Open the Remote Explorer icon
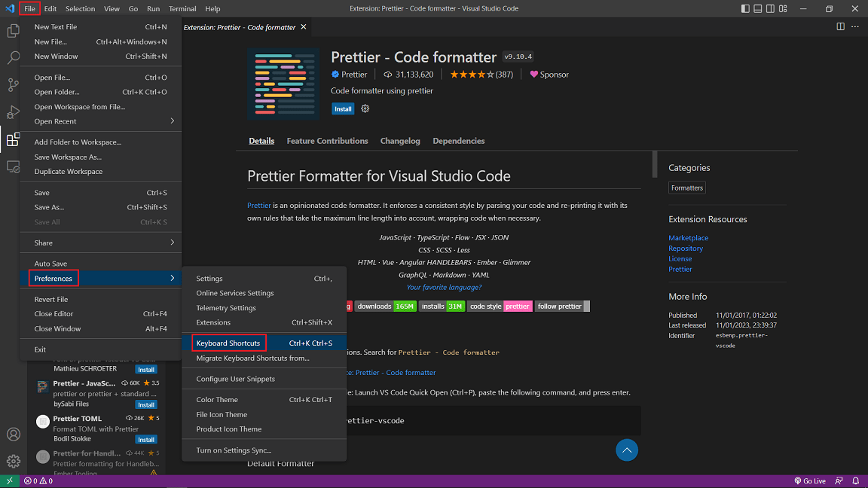This screenshot has height=488, width=868. pyautogui.click(x=14, y=166)
